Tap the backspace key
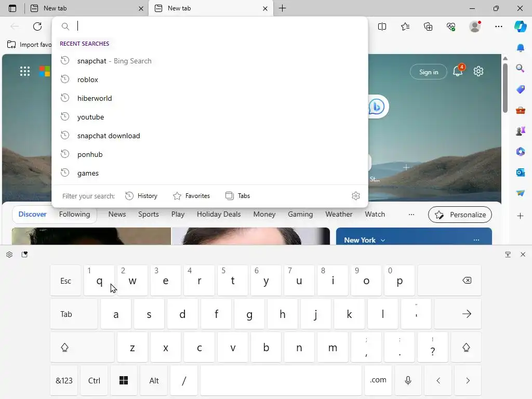Screen dimensions: 532x399 click(449, 280)
